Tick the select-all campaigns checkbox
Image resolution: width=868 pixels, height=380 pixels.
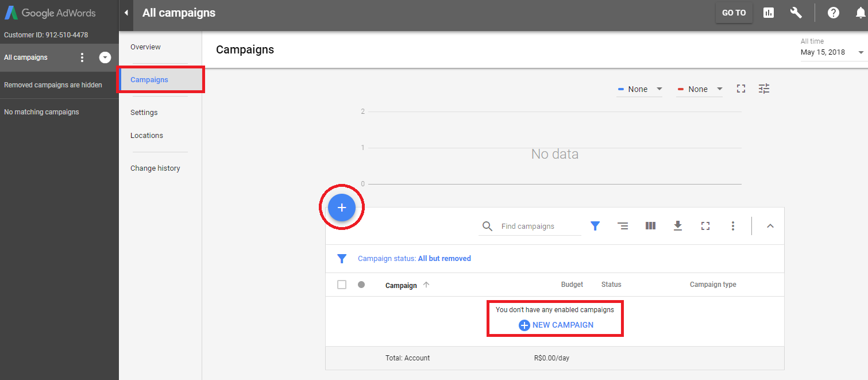tap(342, 285)
